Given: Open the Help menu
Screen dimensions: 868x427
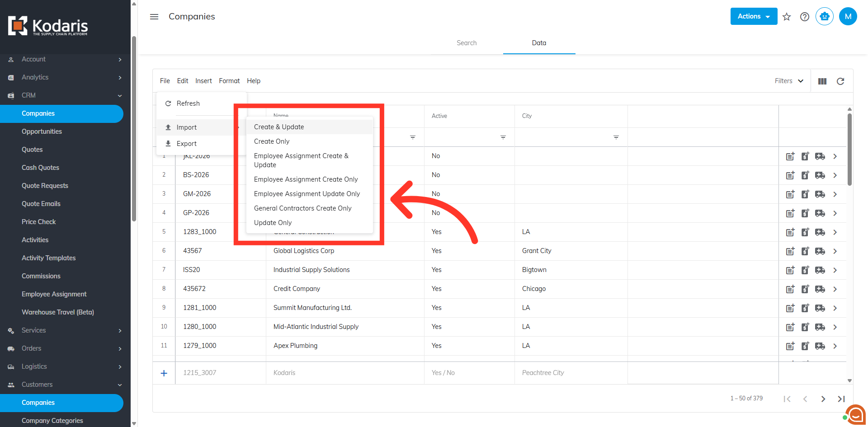Looking at the screenshot, I should 254,81.
